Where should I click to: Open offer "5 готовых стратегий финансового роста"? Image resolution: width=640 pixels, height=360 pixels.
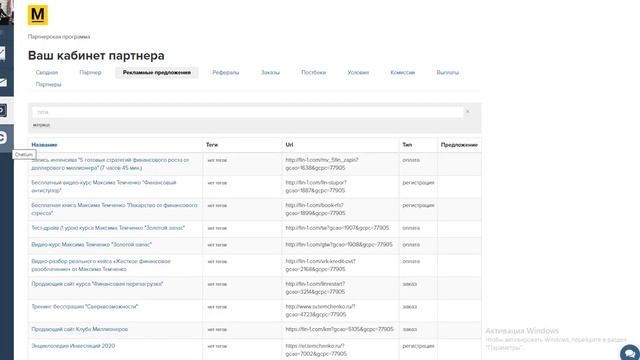coord(110,164)
